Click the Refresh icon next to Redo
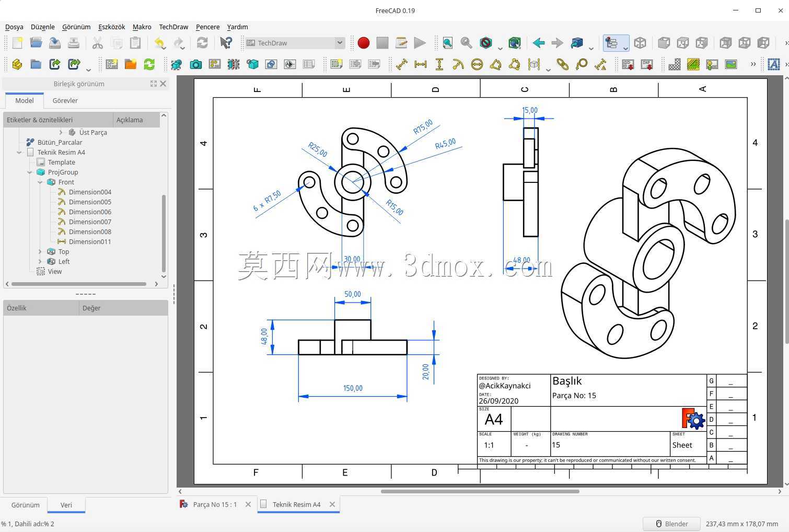The image size is (789, 532). (202, 43)
